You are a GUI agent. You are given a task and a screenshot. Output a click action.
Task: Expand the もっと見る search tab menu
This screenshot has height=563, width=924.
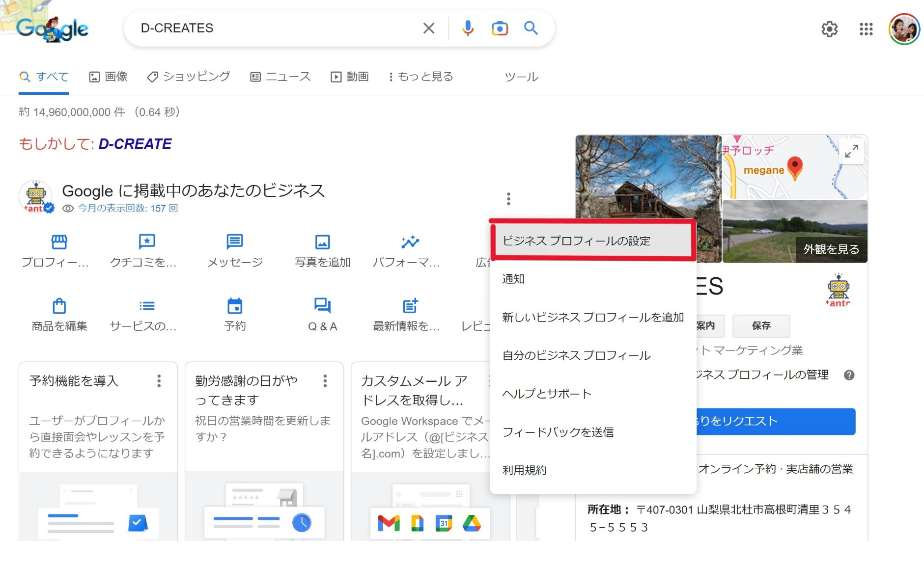[421, 77]
